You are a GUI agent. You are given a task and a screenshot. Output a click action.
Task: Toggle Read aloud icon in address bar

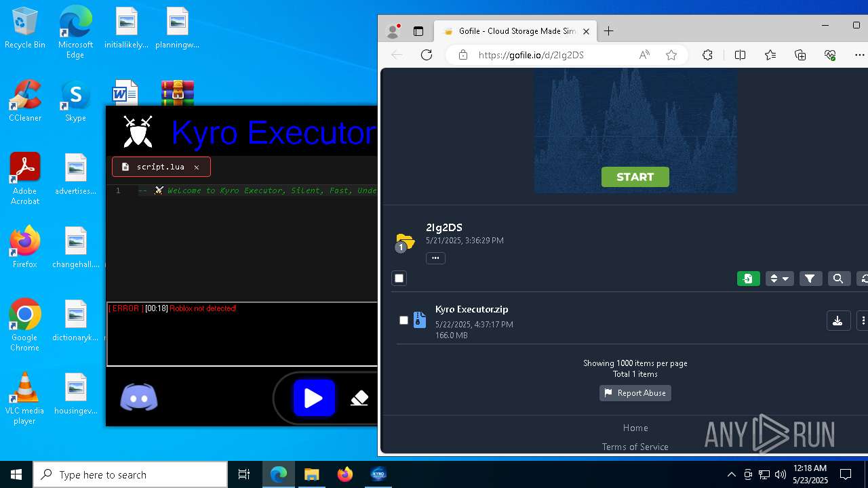644,55
